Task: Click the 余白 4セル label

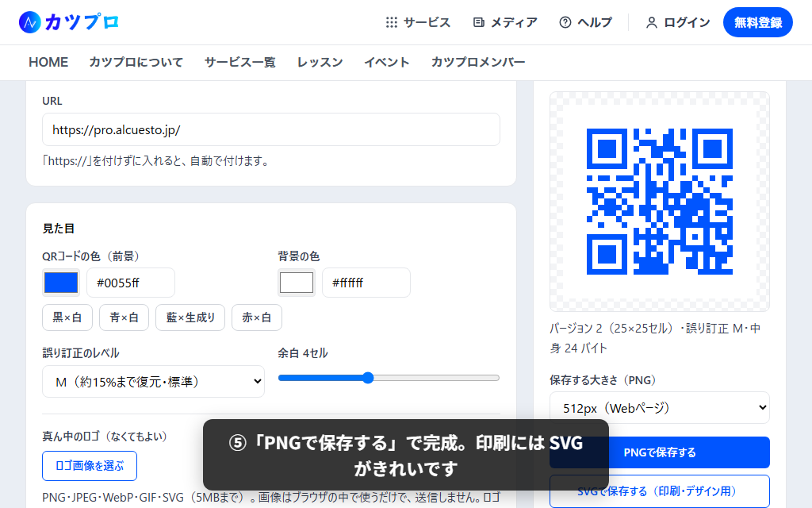Action: [303, 353]
